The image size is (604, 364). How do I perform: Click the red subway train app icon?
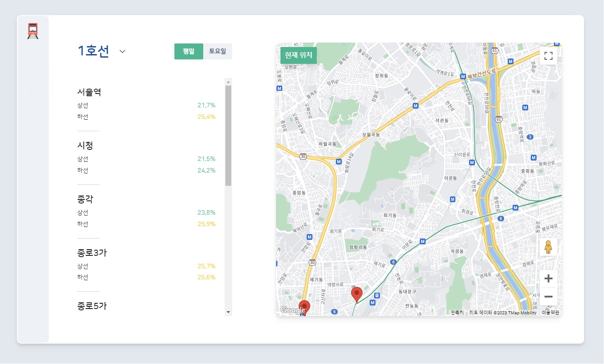pos(33,30)
